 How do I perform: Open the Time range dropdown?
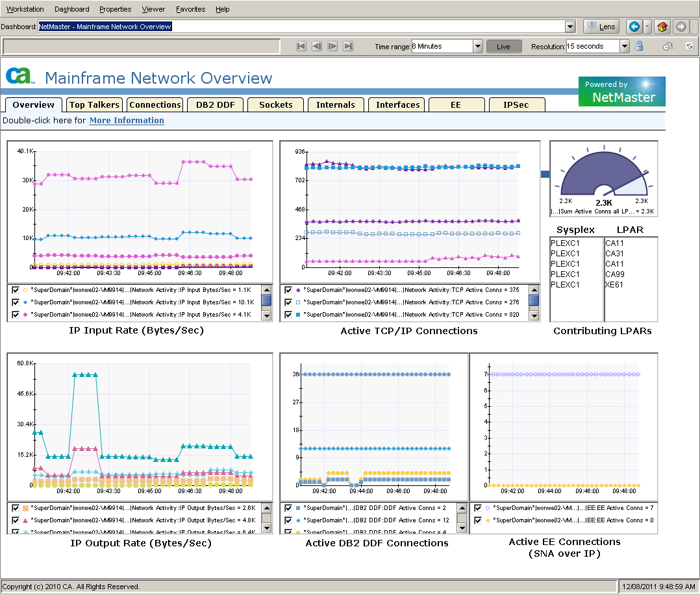click(478, 46)
